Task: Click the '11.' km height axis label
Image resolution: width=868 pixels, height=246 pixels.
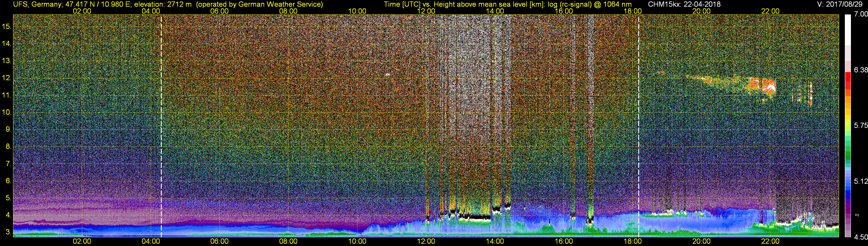Action: coord(7,95)
